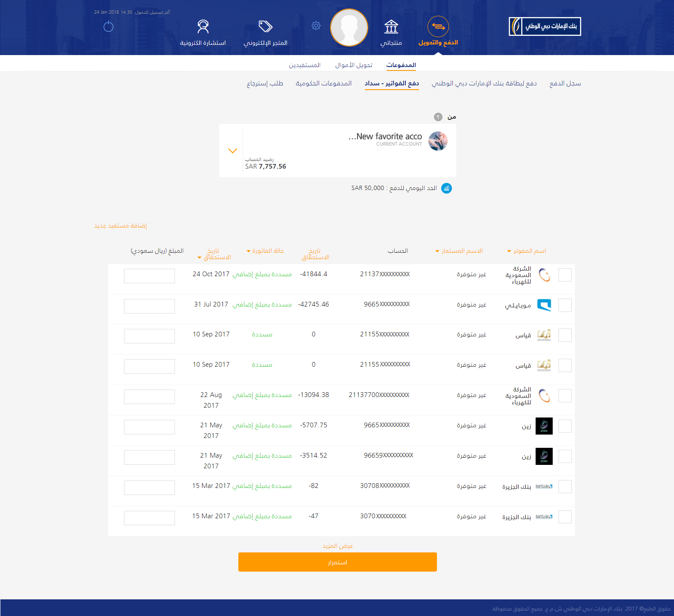This screenshot has width=674, height=616.
Task: Click the settings gear icon
Action: point(316,26)
